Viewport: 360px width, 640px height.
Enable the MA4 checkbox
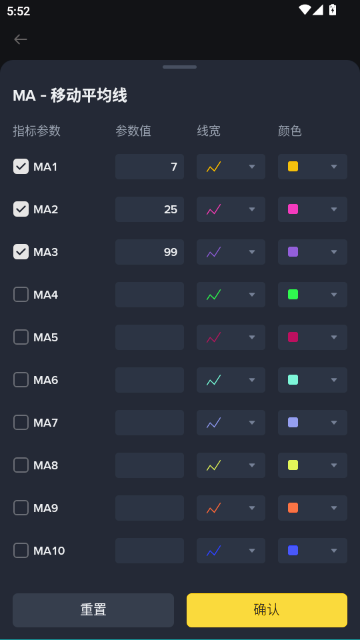[x=21, y=295]
